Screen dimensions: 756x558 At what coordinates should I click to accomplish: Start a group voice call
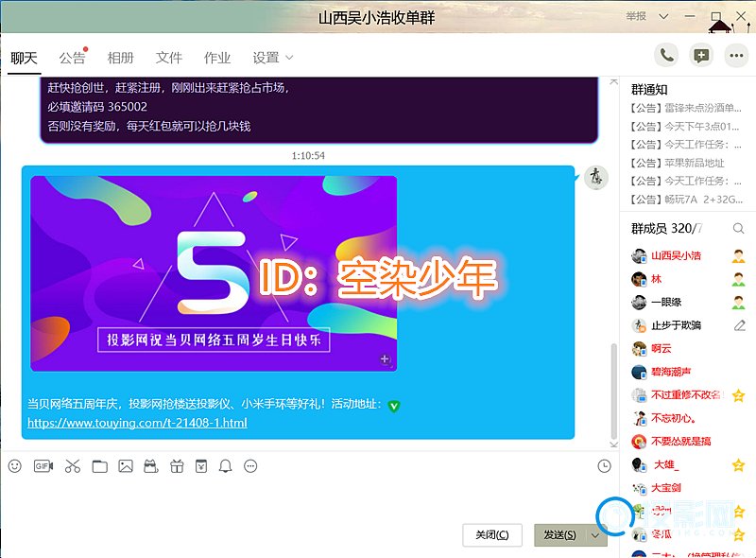tap(666, 56)
